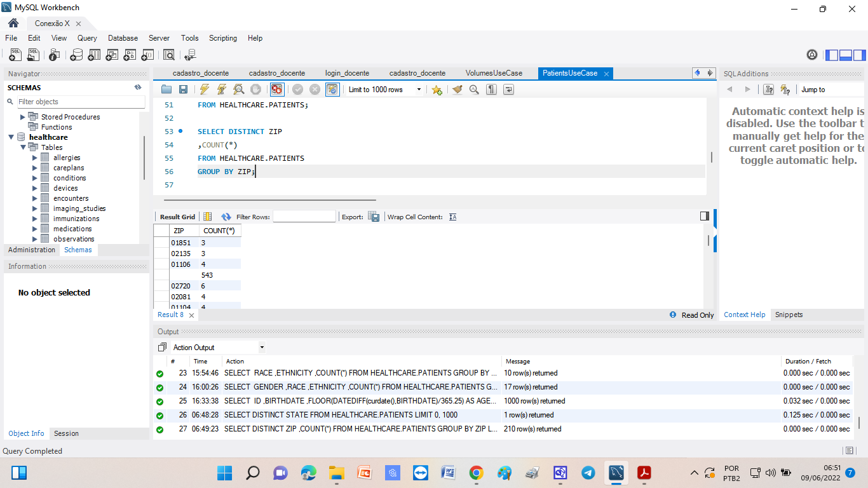Save the SQL script to file

click(183, 90)
